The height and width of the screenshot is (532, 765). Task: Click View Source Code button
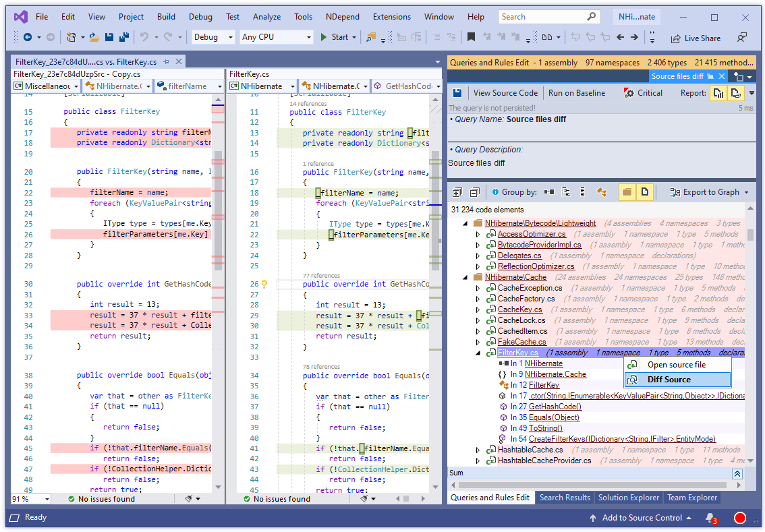point(505,92)
